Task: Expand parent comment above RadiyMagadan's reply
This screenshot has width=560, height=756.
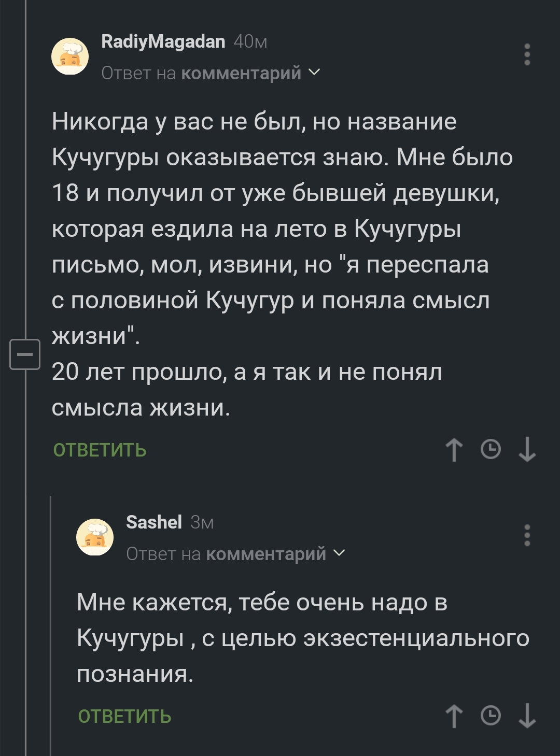Action: tap(211, 73)
